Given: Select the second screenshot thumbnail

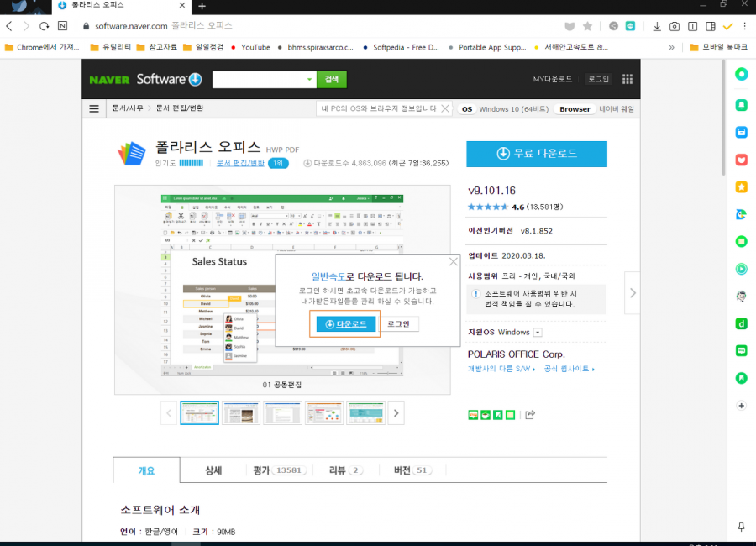Looking at the screenshot, I should tap(241, 413).
